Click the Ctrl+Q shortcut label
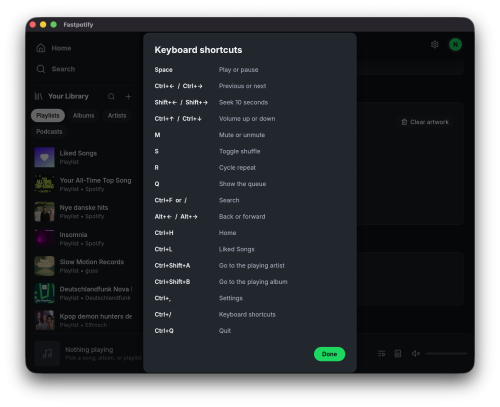Screen dimensions: 500x407 pyautogui.click(x=164, y=331)
